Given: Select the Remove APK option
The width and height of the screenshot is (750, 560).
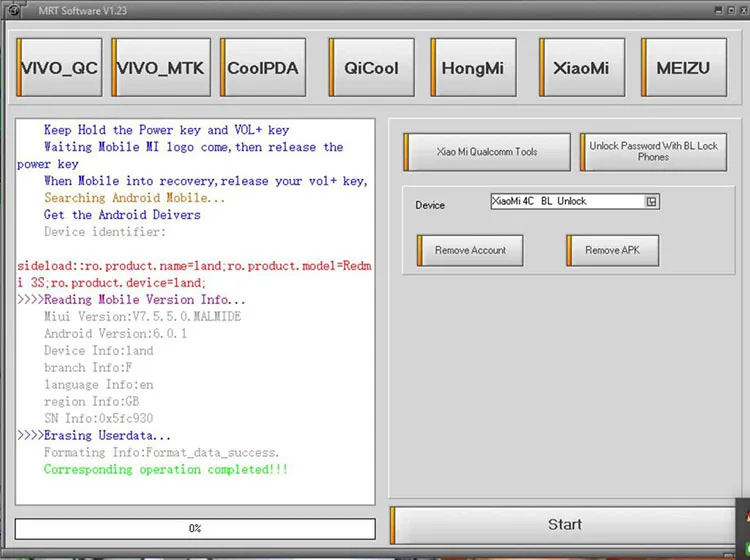Looking at the screenshot, I should 612,250.
